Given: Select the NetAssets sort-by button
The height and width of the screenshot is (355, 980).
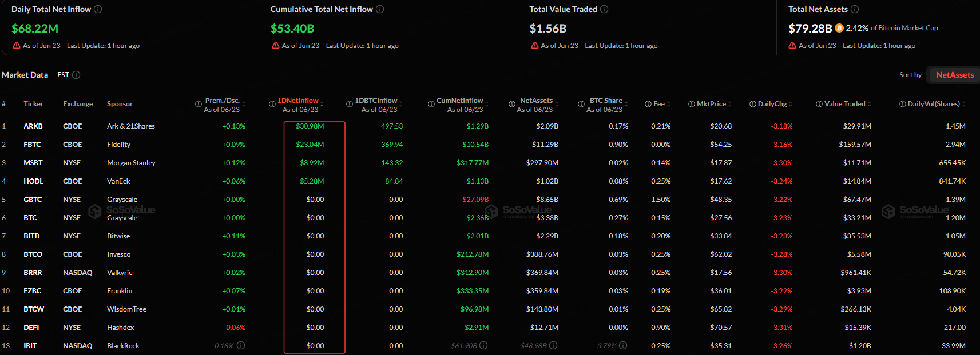Looking at the screenshot, I should (954, 75).
